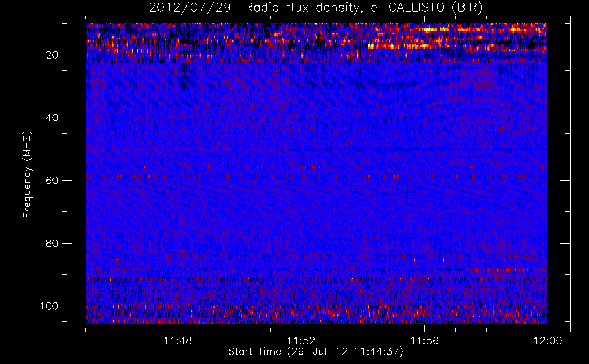Click the 'Start Time (29-Jul-12 11:44:37)' label
The image size is (589, 364).
pyautogui.click(x=316, y=352)
